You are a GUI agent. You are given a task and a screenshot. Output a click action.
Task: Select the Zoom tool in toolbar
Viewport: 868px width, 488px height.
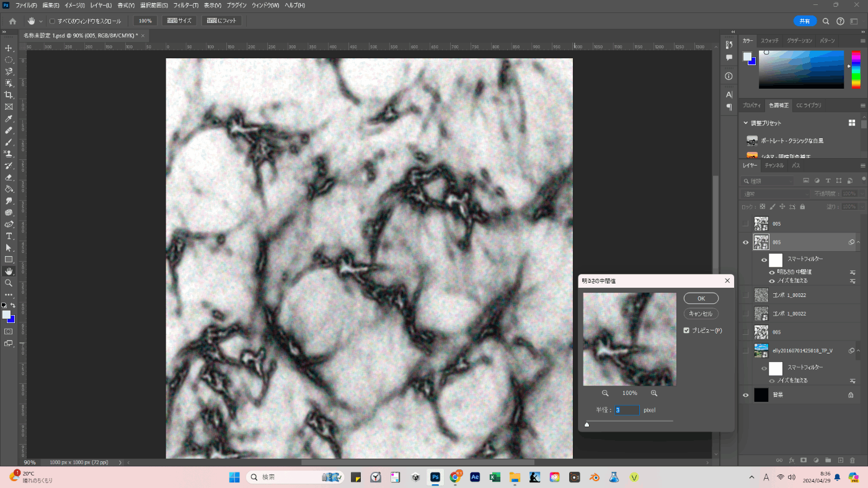9,283
